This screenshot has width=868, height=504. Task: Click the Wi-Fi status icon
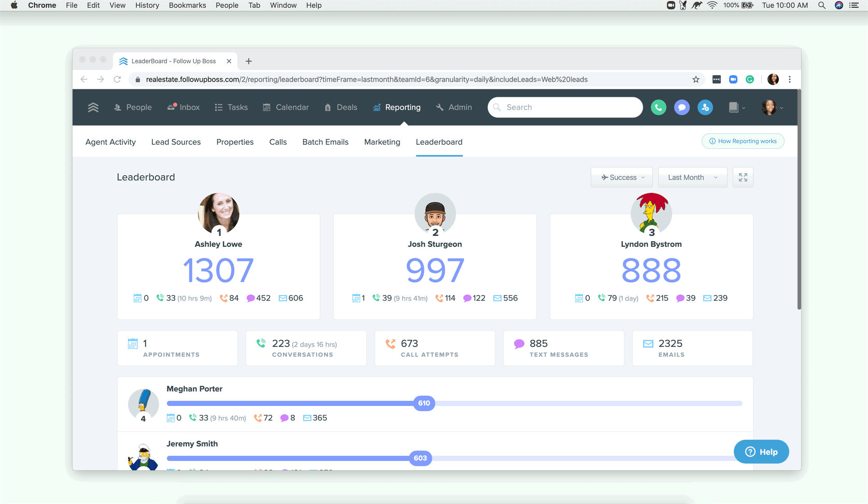(713, 5)
